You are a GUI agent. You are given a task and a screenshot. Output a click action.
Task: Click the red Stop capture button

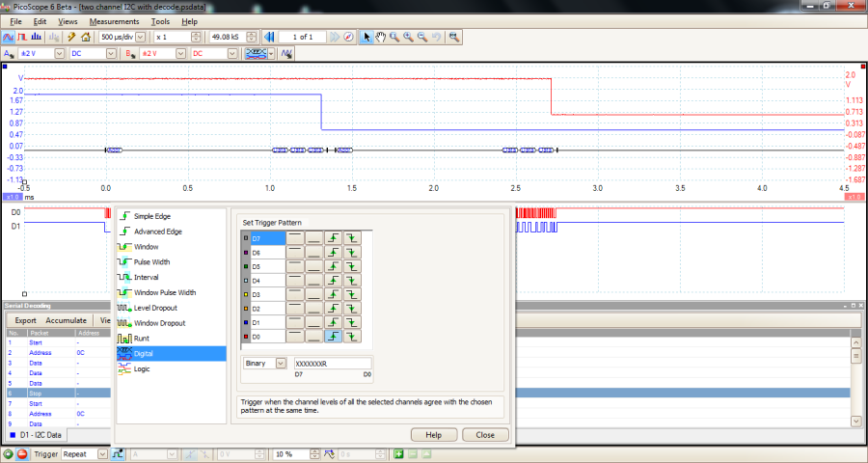(22, 453)
